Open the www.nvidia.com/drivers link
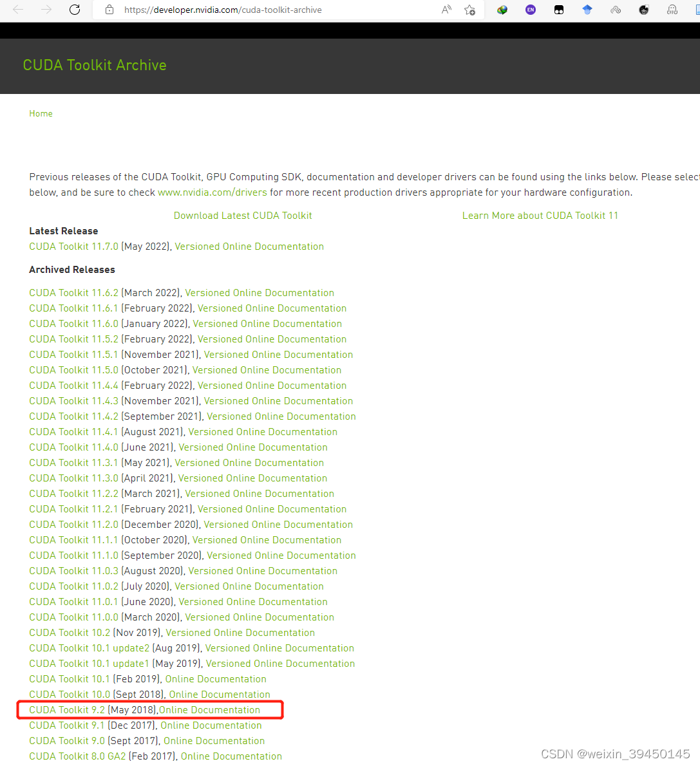The width and height of the screenshot is (700, 766). 212,192
